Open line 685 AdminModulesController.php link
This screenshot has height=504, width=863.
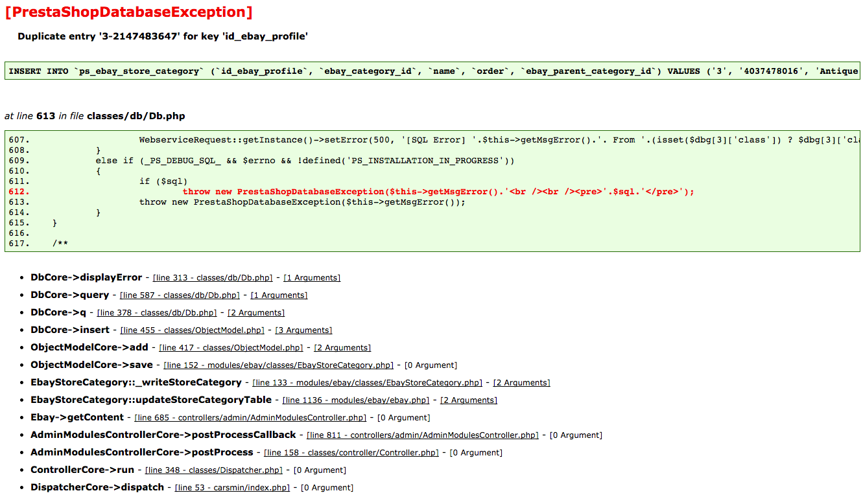tap(250, 418)
